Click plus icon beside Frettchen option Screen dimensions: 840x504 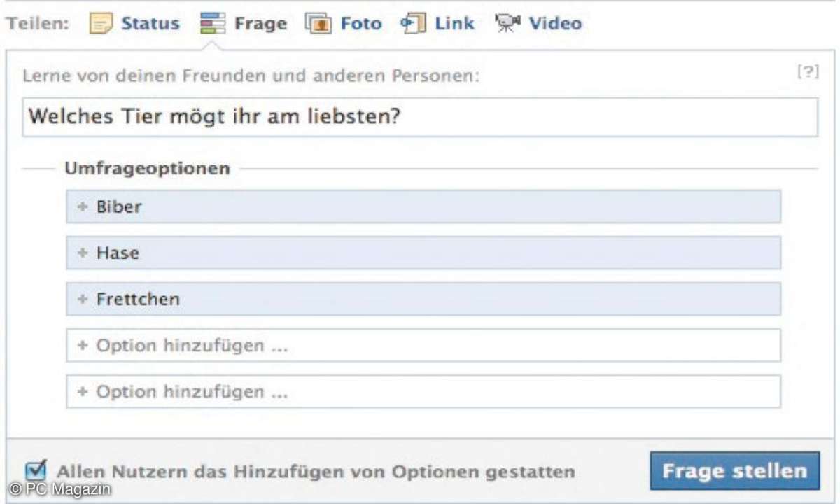(83, 300)
